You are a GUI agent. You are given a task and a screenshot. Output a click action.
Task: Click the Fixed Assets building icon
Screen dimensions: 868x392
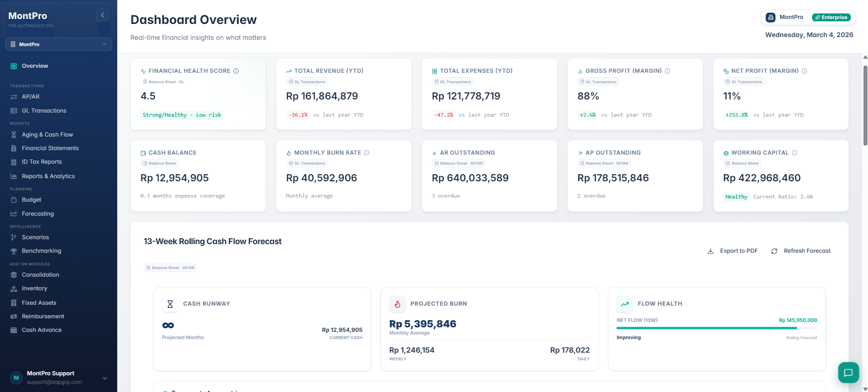tap(14, 303)
